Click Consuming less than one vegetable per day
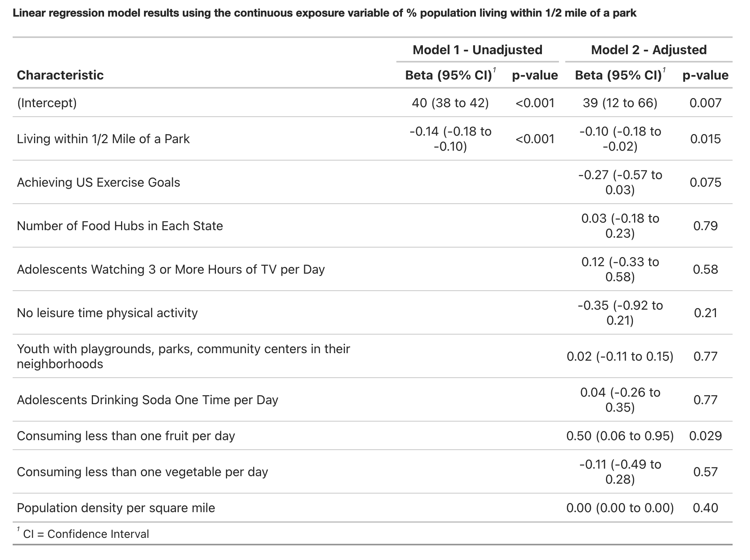 142,472
